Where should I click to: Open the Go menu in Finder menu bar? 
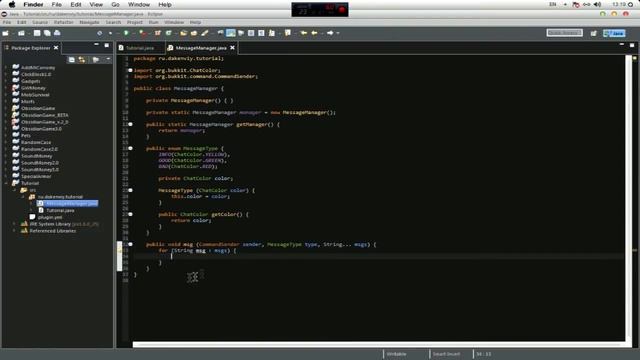116,4
